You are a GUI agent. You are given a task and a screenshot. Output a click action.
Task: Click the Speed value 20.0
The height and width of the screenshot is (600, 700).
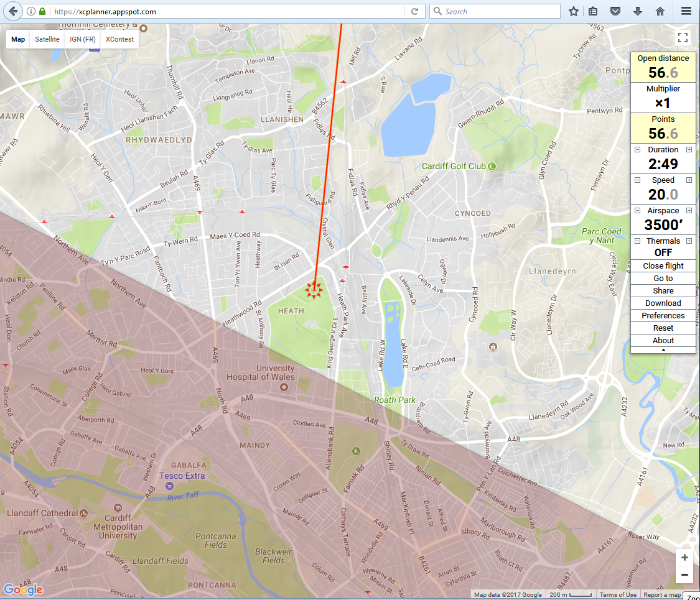click(x=663, y=195)
